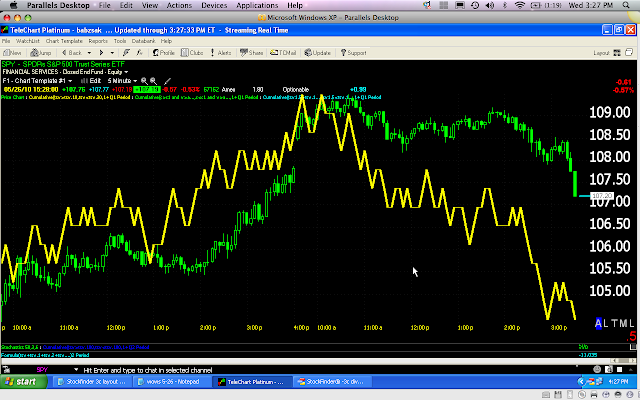
Task: Click the Update button
Action: 318,53
